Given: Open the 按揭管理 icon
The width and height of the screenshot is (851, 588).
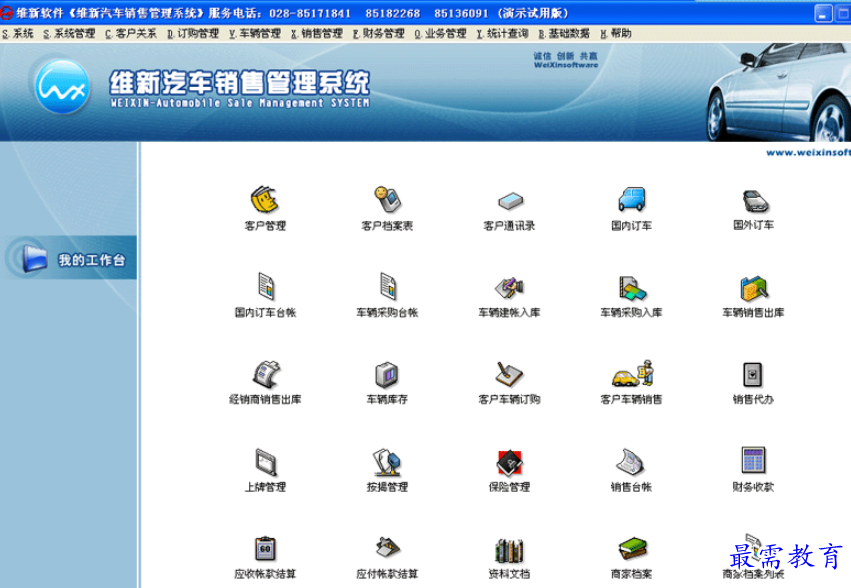Looking at the screenshot, I should click(x=387, y=462).
